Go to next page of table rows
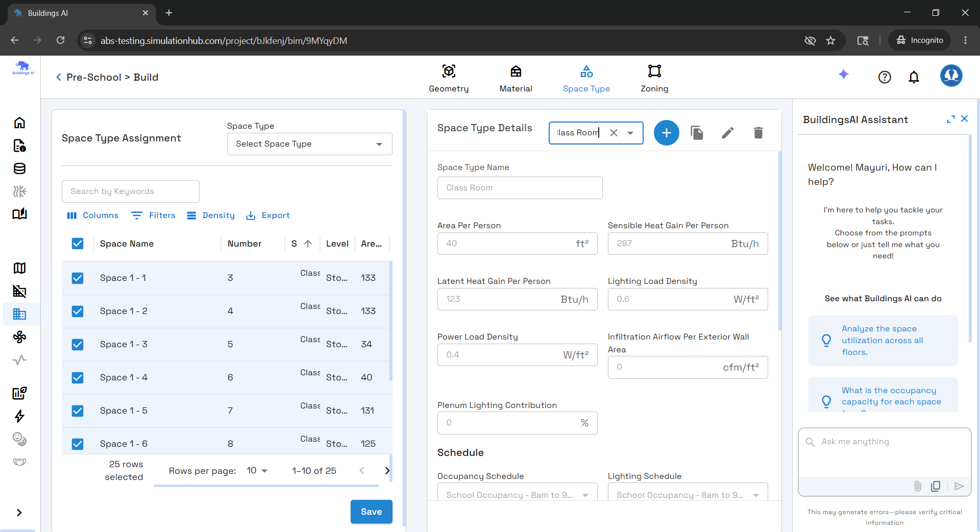The height and width of the screenshot is (532, 980). point(387,471)
